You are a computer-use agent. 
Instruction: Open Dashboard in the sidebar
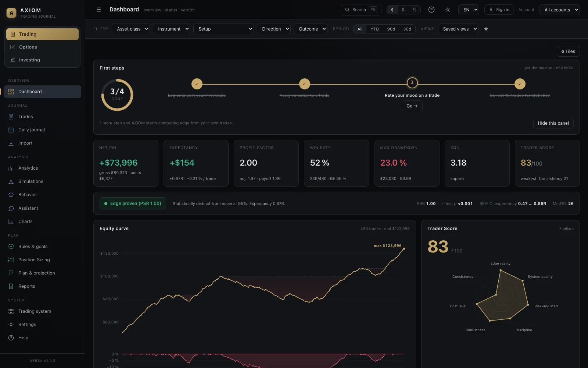point(42,92)
